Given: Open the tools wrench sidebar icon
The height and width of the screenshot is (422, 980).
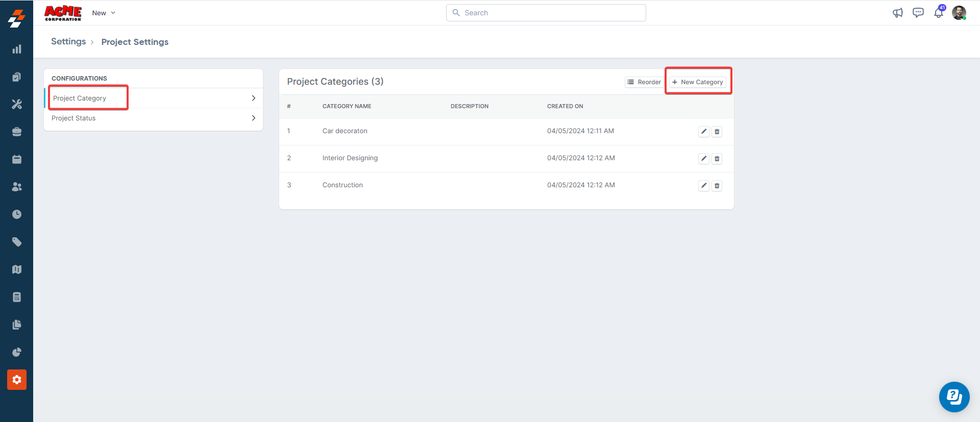Looking at the screenshot, I should coord(17,105).
